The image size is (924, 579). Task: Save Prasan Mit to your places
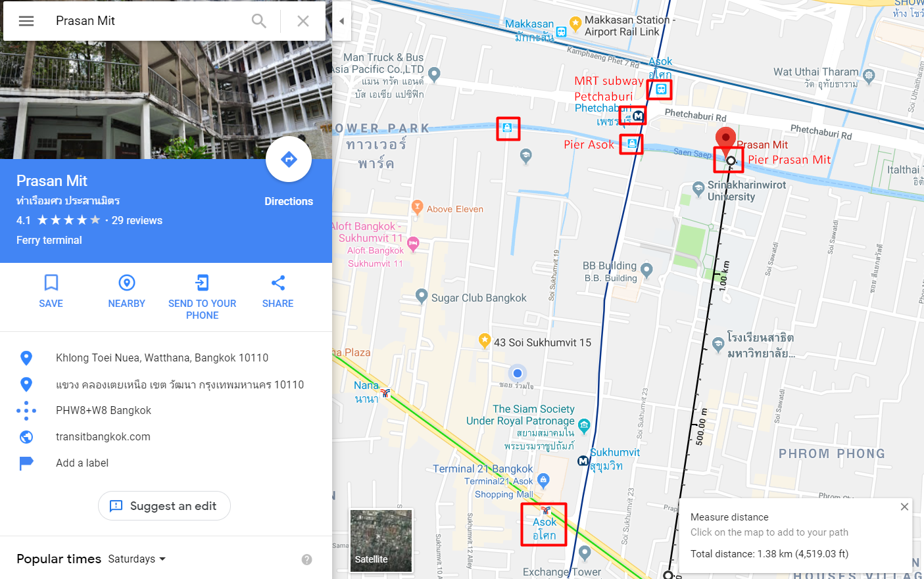[51, 291]
